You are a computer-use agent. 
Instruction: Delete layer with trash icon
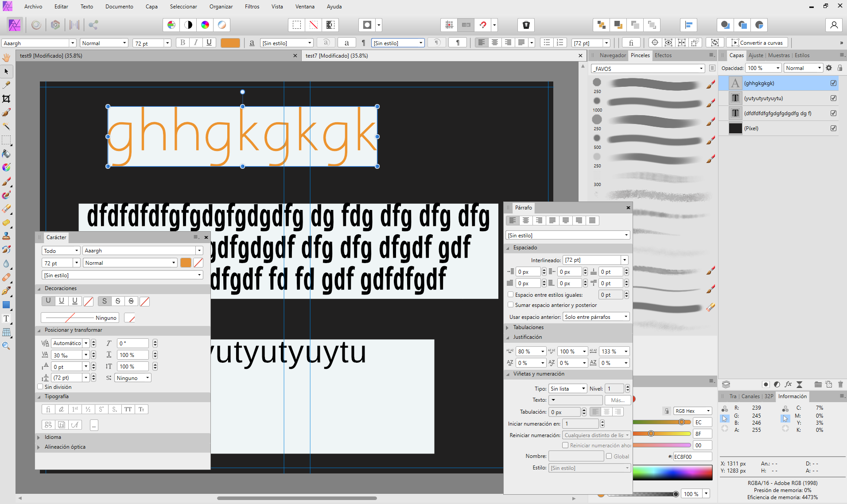(840, 384)
